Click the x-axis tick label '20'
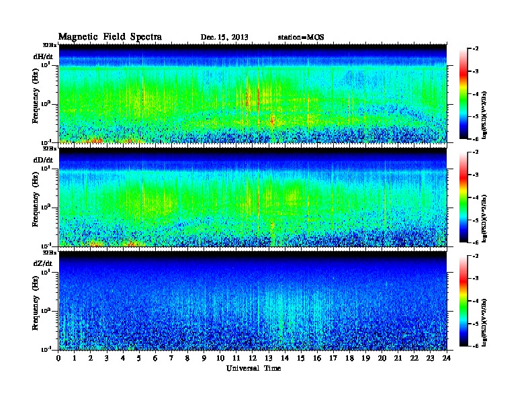Viewport: 532px width, 411px height. click(x=382, y=358)
